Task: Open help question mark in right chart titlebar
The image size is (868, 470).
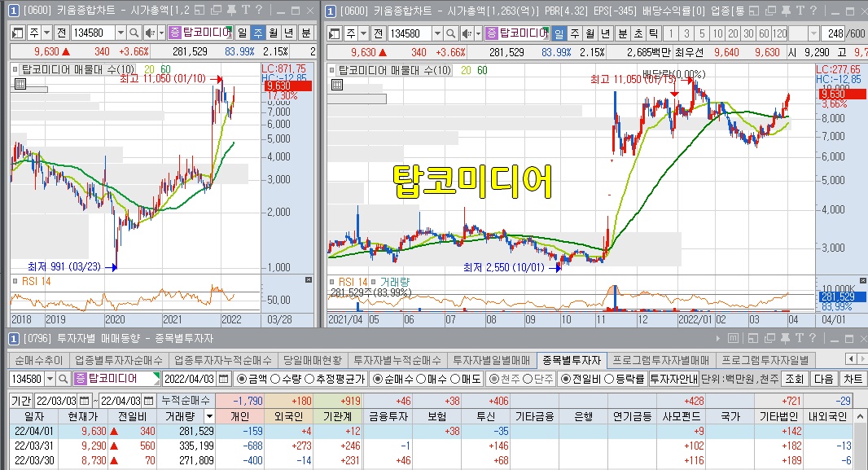Action: tap(813, 11)
